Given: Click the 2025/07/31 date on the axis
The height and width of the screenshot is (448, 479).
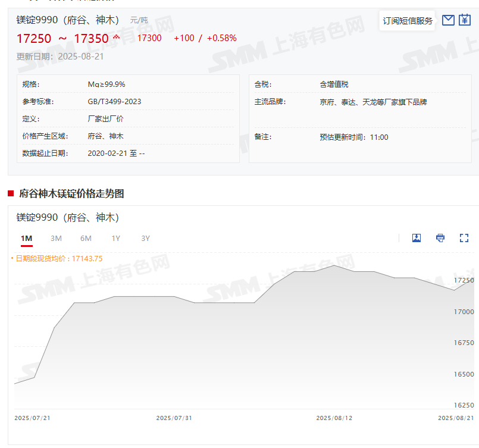Looking at the screenshot, I should pos(174,418).
